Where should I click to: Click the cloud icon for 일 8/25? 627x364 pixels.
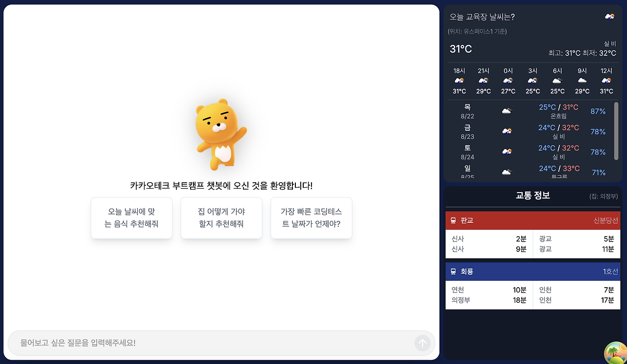[507, 172]
